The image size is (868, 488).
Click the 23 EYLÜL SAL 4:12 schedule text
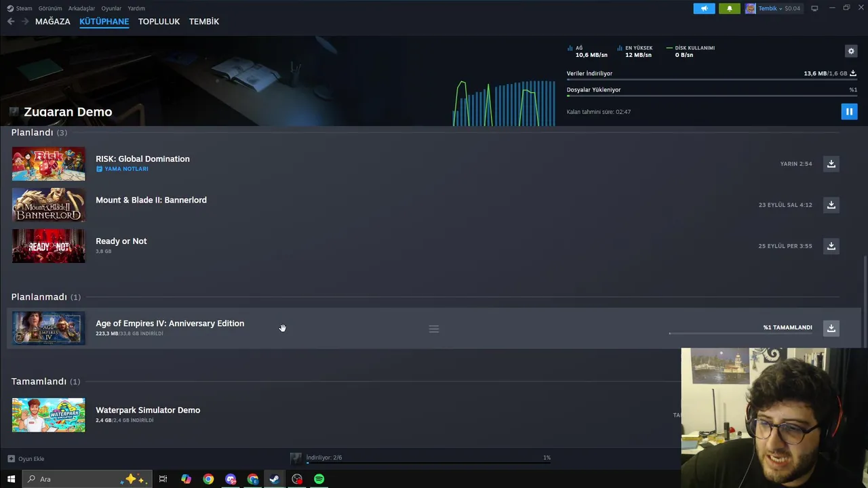[785, 205]
